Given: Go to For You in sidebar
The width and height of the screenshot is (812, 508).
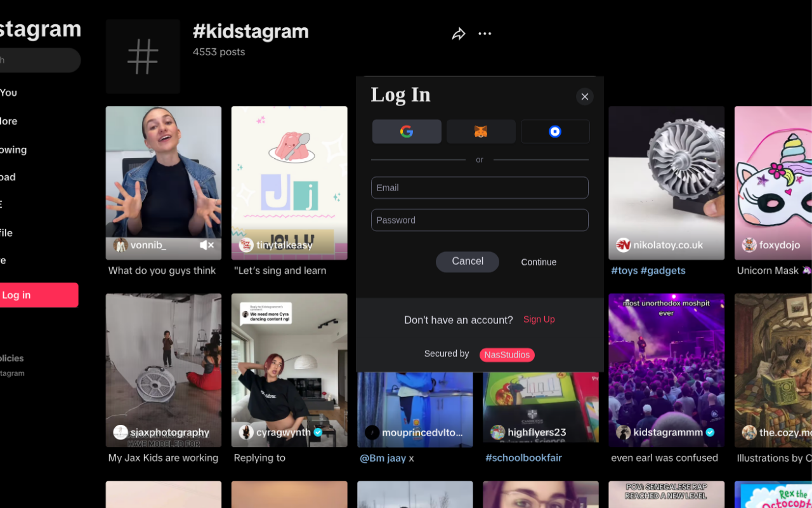Looking at the screenshot, I should 9,93.
